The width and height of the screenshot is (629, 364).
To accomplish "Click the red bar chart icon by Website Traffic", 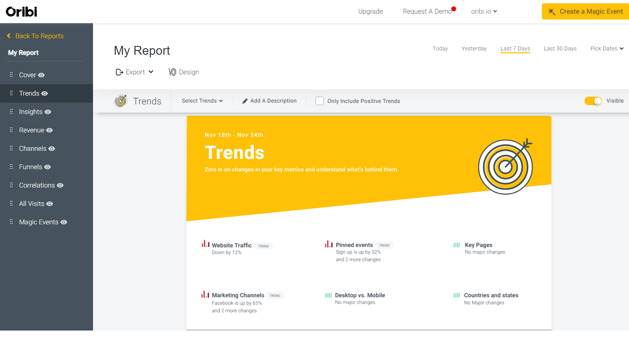I will pos(206,243).
